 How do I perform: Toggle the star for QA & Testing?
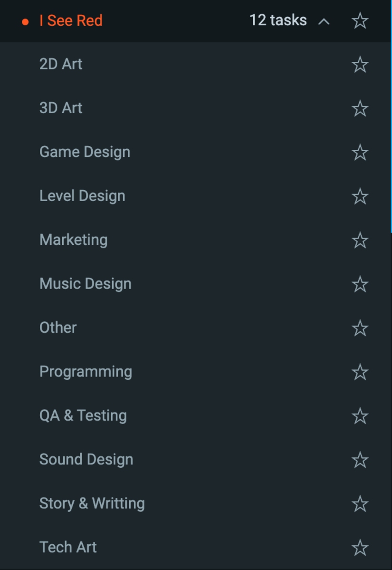pyautogui.click(x=360, y=416)
